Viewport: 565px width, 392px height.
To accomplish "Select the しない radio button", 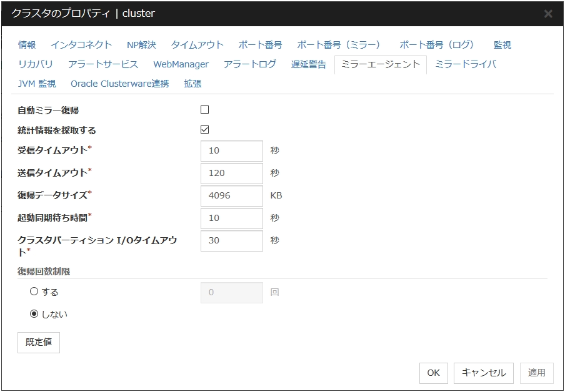I will [34, 314].
